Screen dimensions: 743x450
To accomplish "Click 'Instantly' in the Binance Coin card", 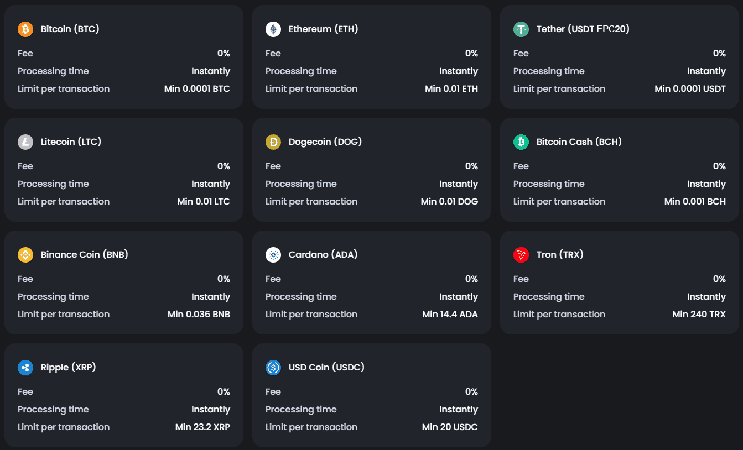I will [x=211, y=297].
